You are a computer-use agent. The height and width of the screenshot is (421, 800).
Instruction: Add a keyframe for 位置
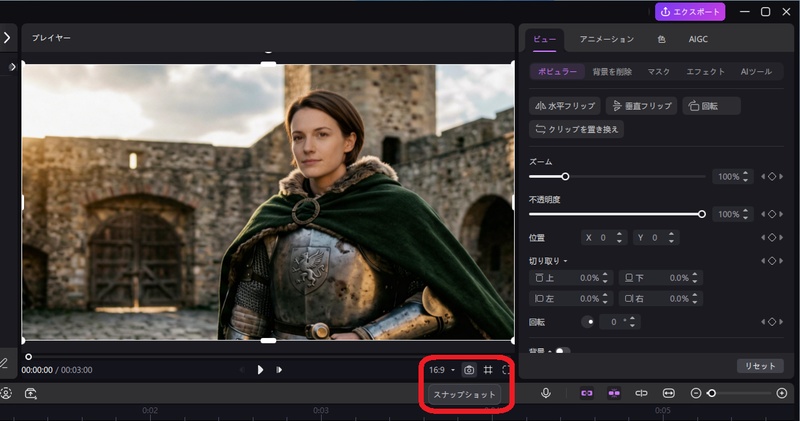pyautogui.click(x=772, y=237)
